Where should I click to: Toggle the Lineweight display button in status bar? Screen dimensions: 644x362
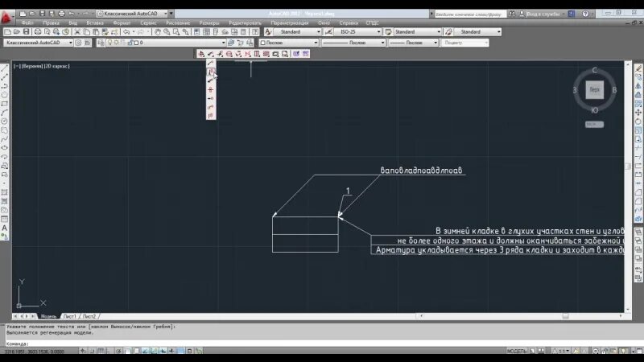tap(171, 351)
